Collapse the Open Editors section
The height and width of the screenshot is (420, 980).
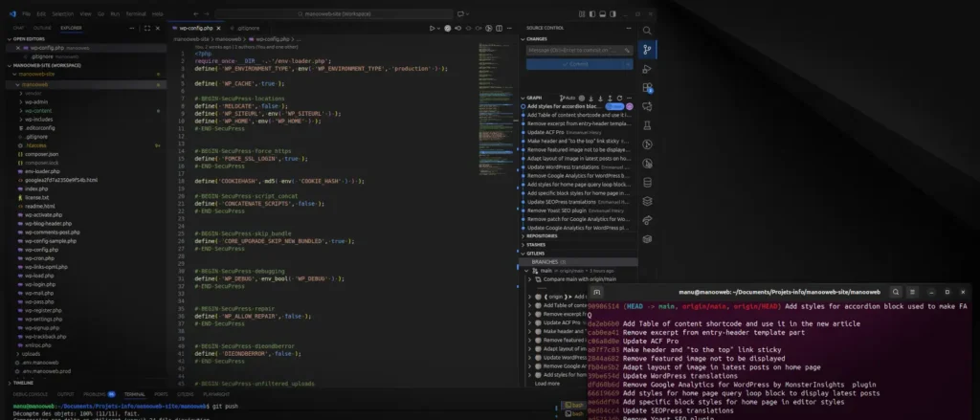pyautogui.click(x=29, y=39)
